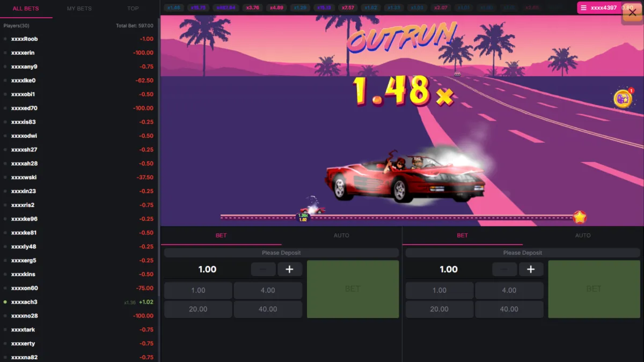Click the green BET button, right panel

(594, 289)
